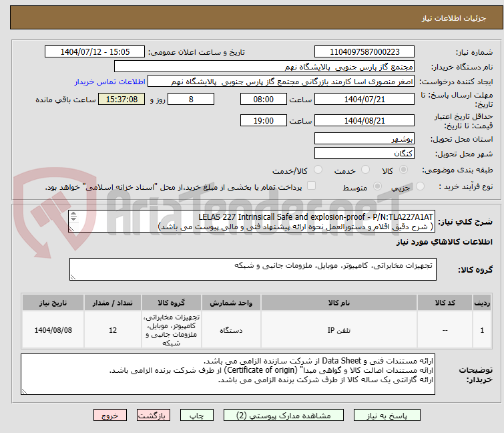Click the deadline time 08:00 field

pos(263,99)
